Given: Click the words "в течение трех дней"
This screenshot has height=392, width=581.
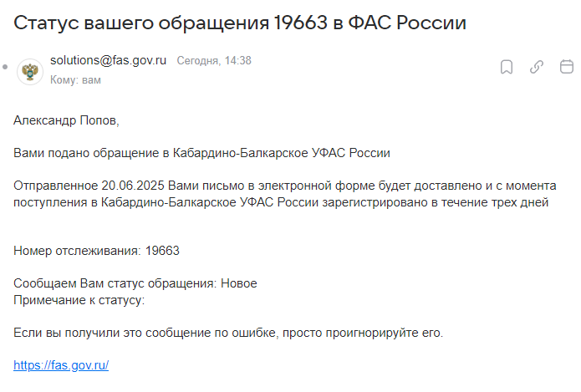Looking at the screenshot, I should pyautogui.click(x=490, y=202).
